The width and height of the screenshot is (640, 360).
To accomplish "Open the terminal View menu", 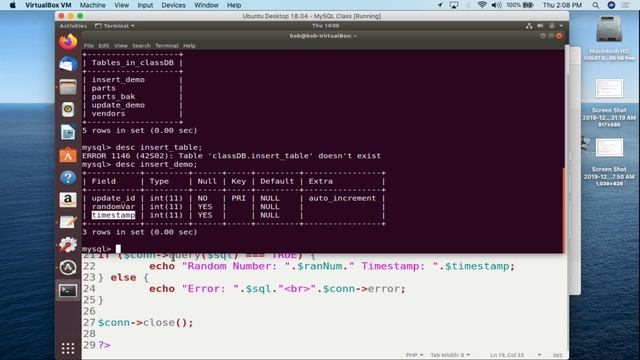I will [121, 46].
